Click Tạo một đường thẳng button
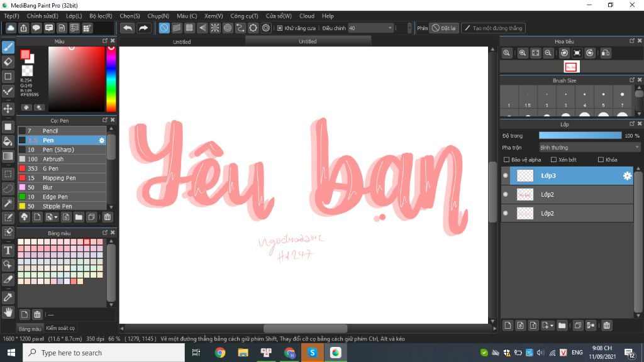This screenshot has height=362, width=644. pyautogui.click(x=493, y=28)
